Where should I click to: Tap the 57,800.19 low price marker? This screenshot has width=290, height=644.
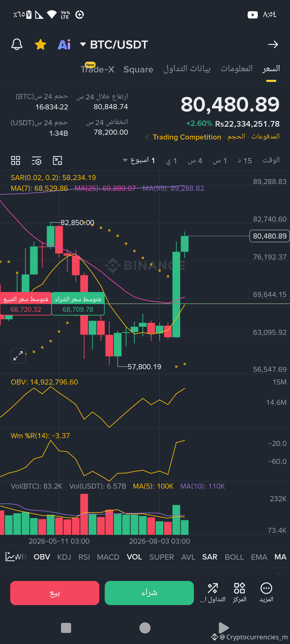point(144,367)
